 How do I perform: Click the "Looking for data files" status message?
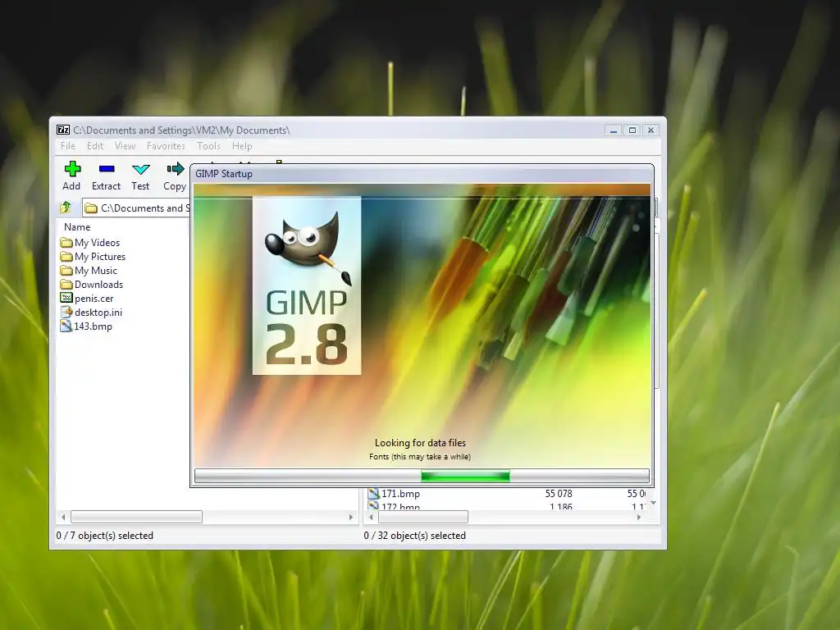[x=421, y=442]
